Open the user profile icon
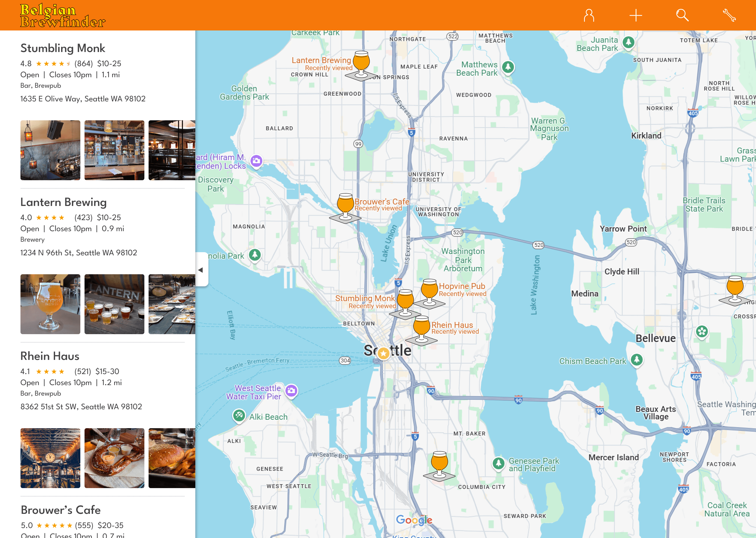The width and height of the screenshot is (756, 538). pyautogui.click(x=589, y=15)
